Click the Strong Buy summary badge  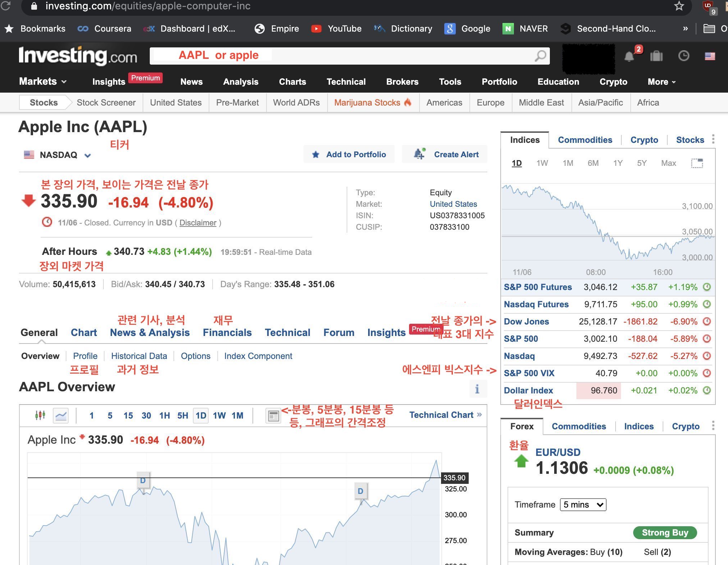[665, 532]
